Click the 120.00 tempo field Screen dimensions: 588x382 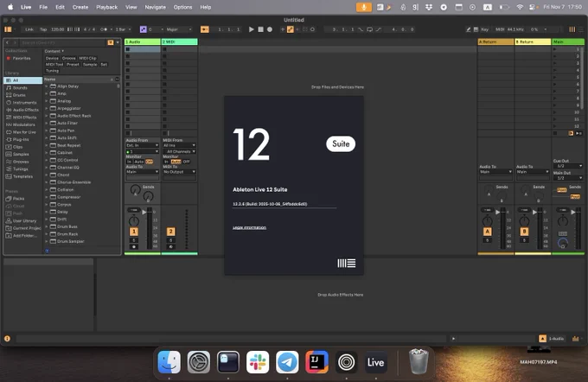(57, 29)
